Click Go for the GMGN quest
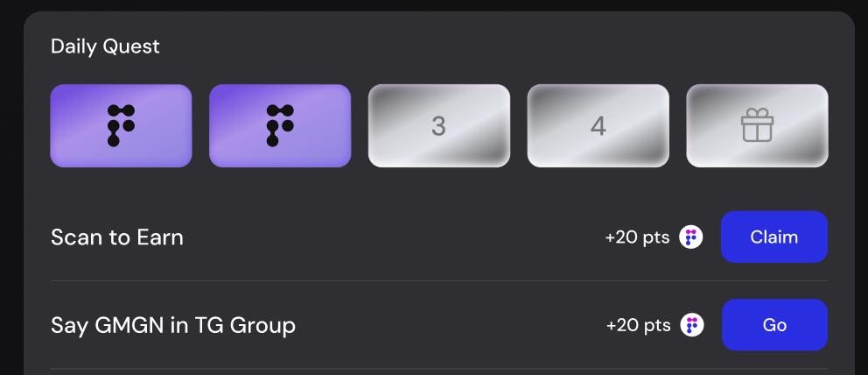Screen dimensions: 868x375 tap(774, 325)
